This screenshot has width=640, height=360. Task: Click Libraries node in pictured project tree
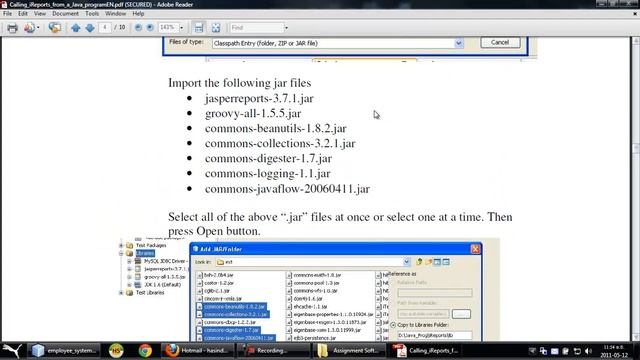point(145,253)
